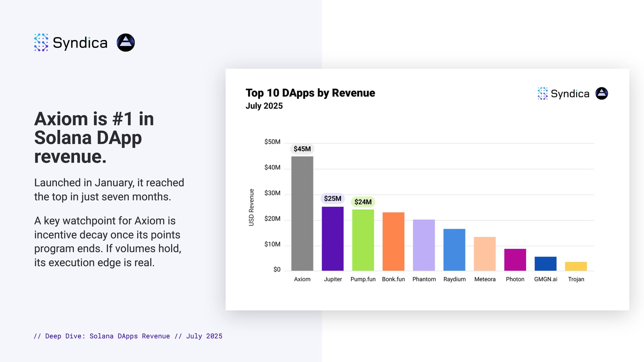Screen dimensions: 644x362
Task: Click the 'Jupiter' x-axis label
Action: (x=333, y=279)
